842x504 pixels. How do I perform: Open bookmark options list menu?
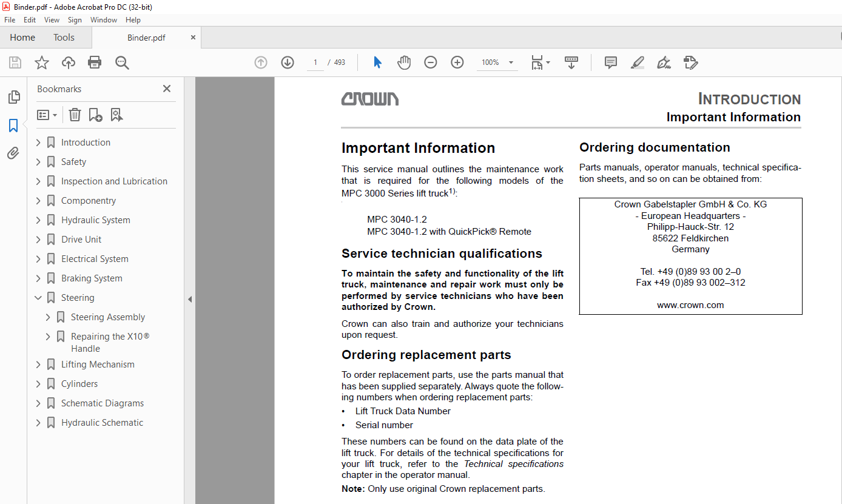(47, 115)
